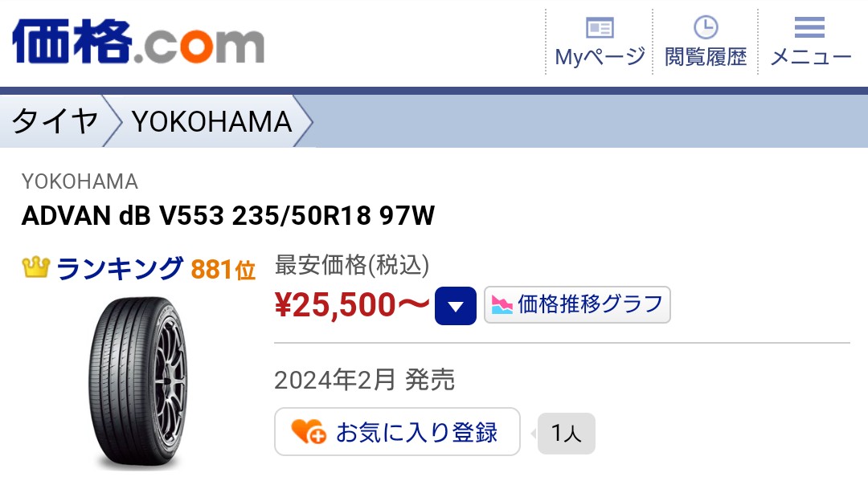Click the graph icon in 価格推移グラフ
The width and height of the screenshot is (868, 489).
502,305
